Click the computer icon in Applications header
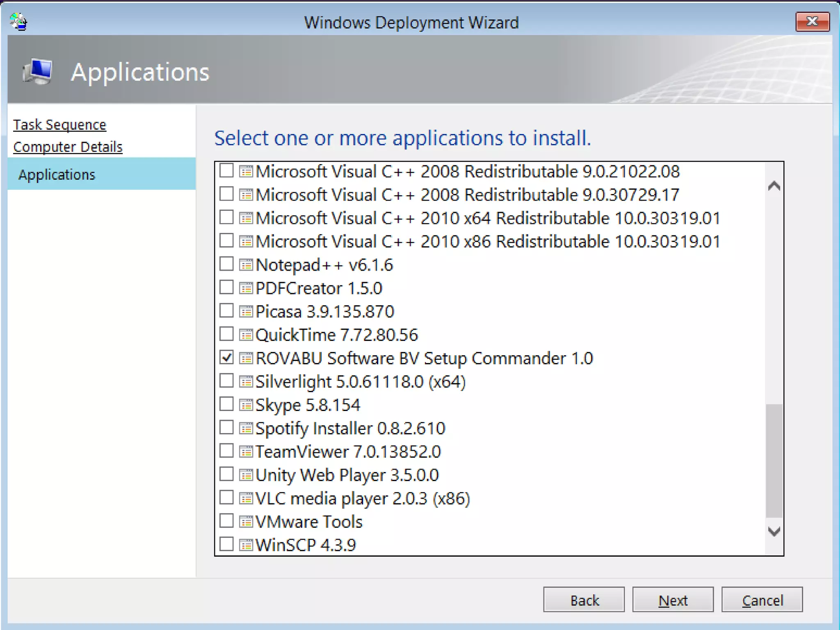This screenshot has height=630, width=840. [38, 71]
